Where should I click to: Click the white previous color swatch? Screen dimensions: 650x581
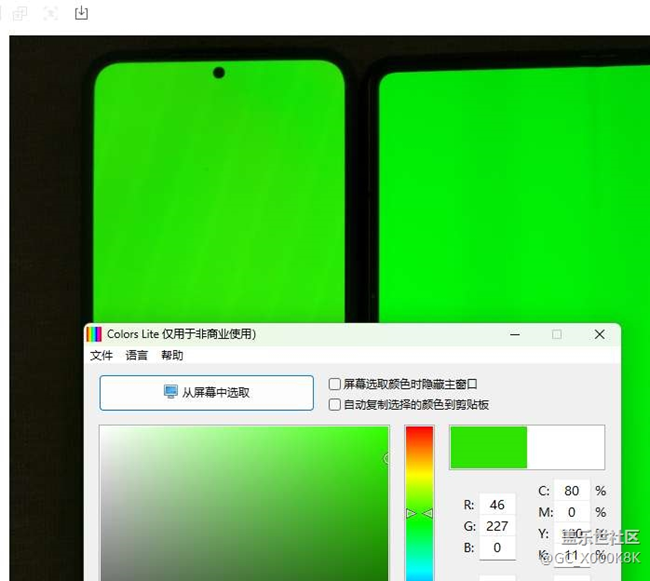[x=565, y=447]
